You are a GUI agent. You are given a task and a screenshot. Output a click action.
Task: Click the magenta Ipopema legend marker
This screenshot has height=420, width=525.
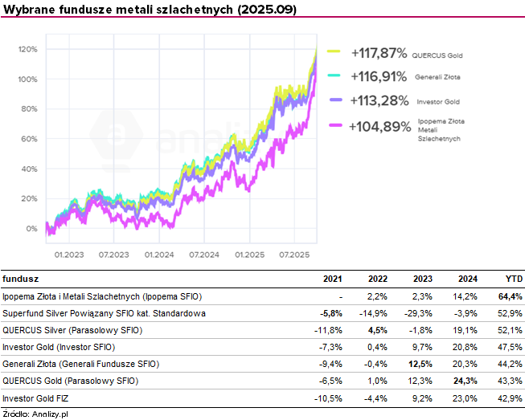coord(337,126)
